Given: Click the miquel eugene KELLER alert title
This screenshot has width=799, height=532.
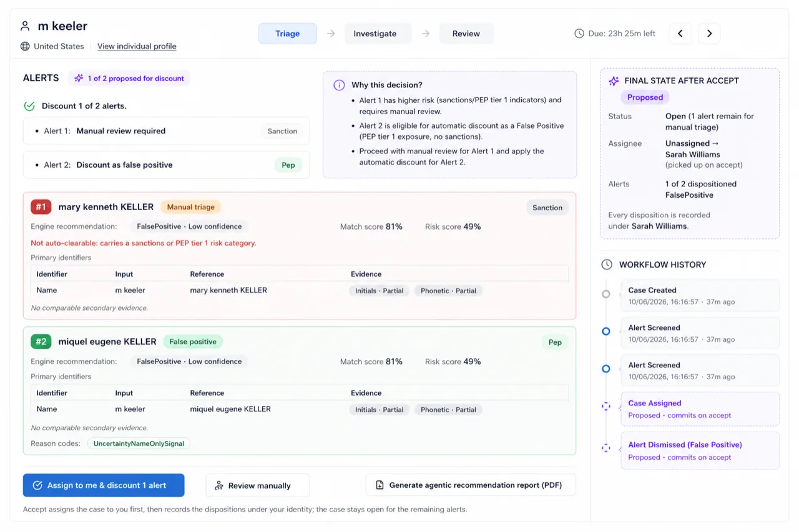Looking at the screenshot, I should (x=107, y=342).
